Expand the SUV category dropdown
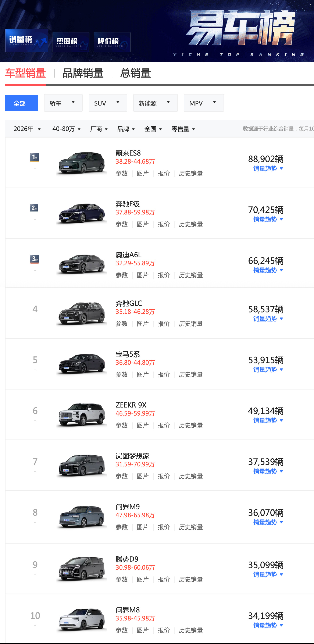 (x=108, y=103)
